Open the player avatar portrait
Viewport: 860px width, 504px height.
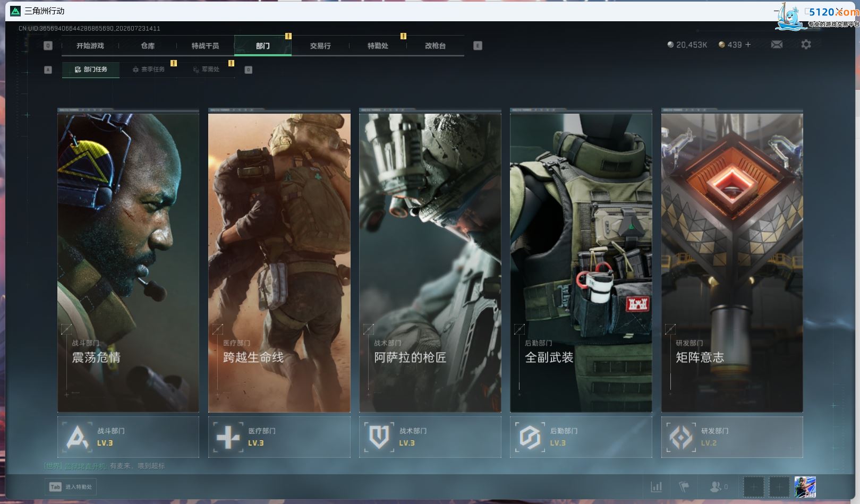pos(805,487)
